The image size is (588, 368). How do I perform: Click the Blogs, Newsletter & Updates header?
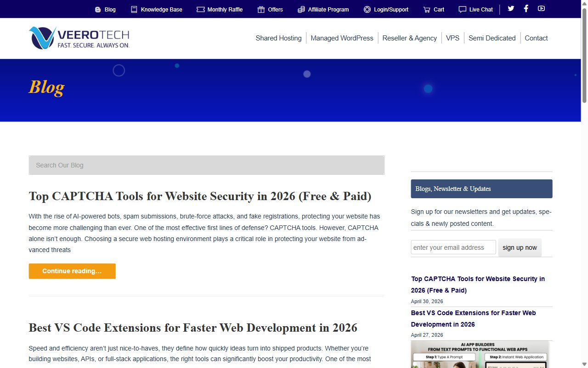(x=481, y=189)
